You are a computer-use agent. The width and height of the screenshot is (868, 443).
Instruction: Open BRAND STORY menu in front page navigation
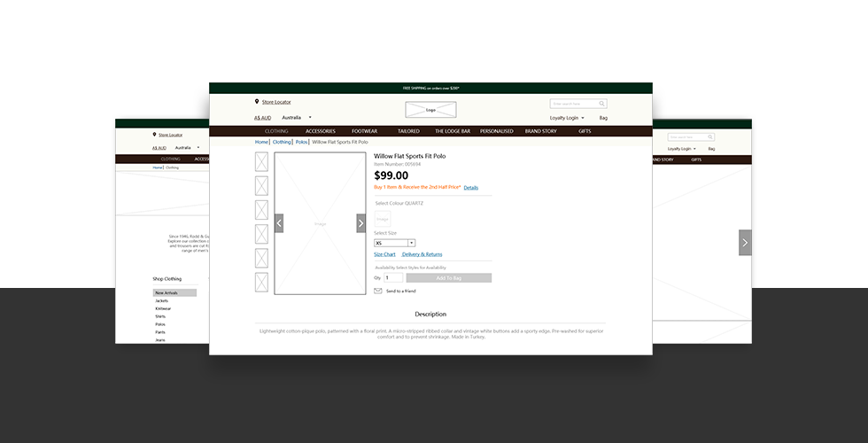(x=541, y=131)
